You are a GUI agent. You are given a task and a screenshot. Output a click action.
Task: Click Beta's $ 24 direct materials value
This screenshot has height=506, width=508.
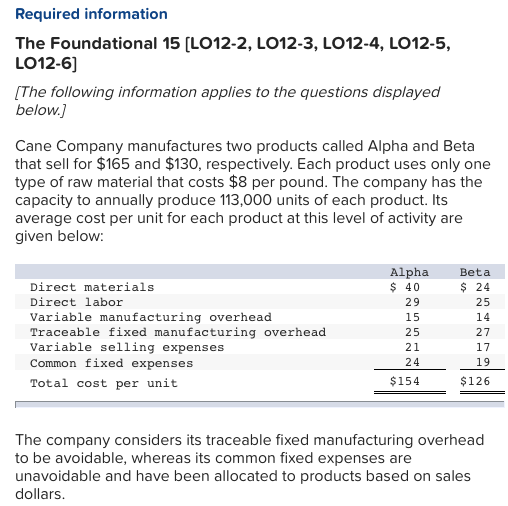[475, 287]
